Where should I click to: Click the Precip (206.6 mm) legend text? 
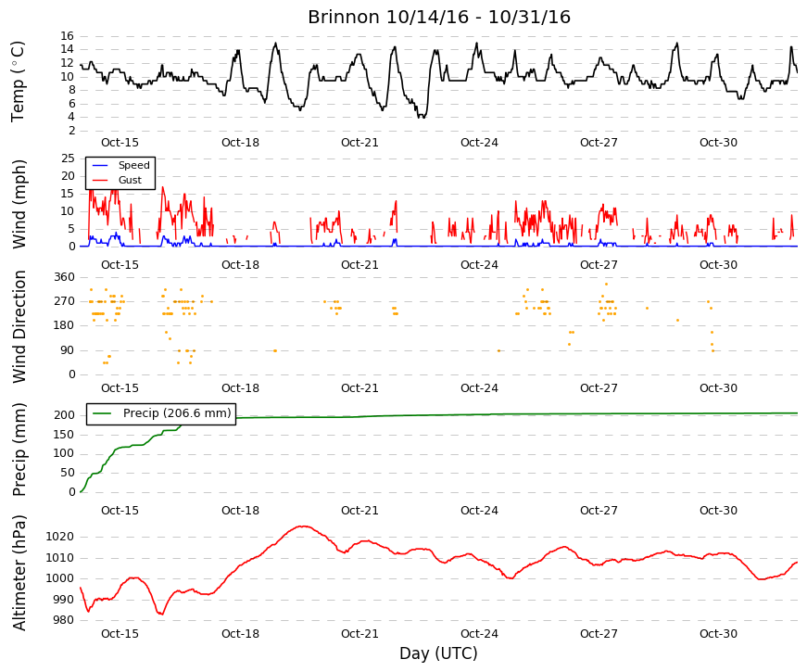pyautogui.click(x=177, y=413)
